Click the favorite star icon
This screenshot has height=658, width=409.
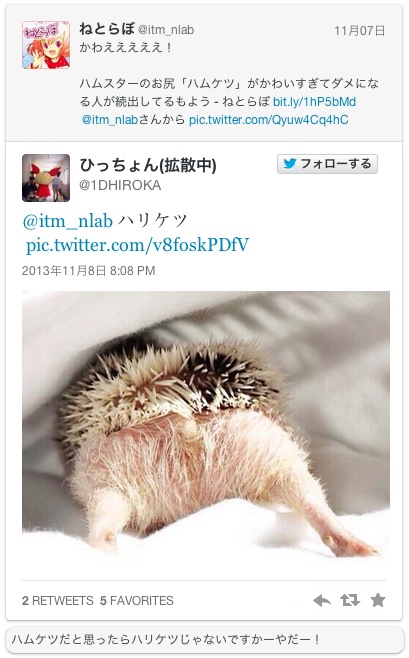(378, 600)
